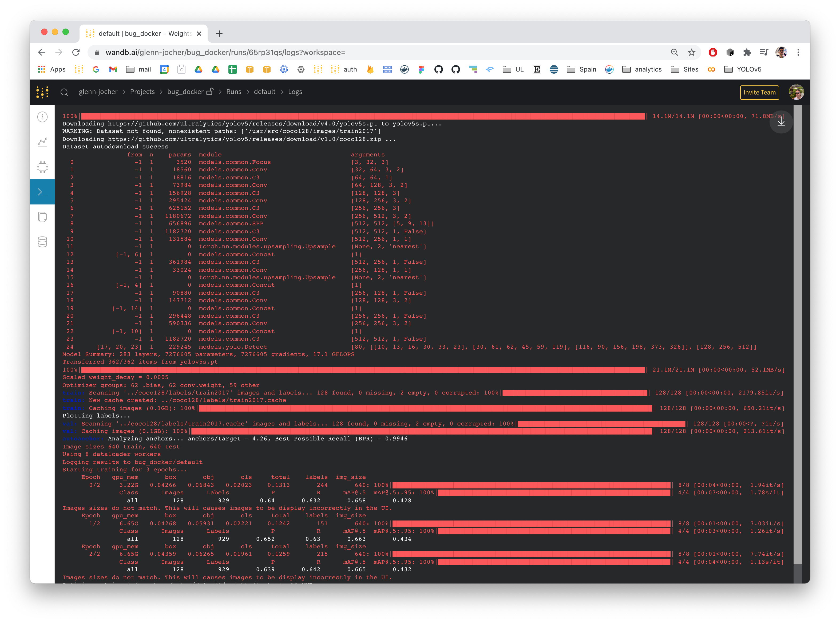Click the browser back arrow
The height and width of the screenshot is (623, 840).
click(41, 52)
